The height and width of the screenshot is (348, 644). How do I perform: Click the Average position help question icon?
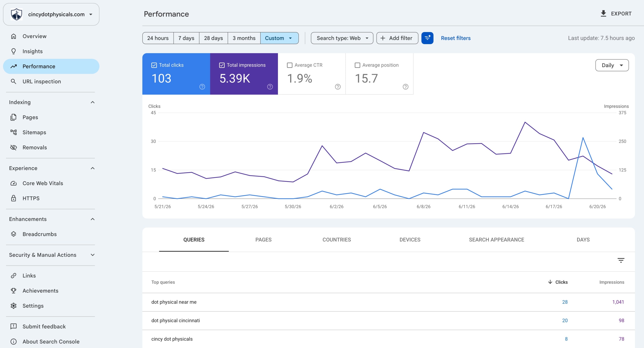pyautogui.click(x=406, y=87)
